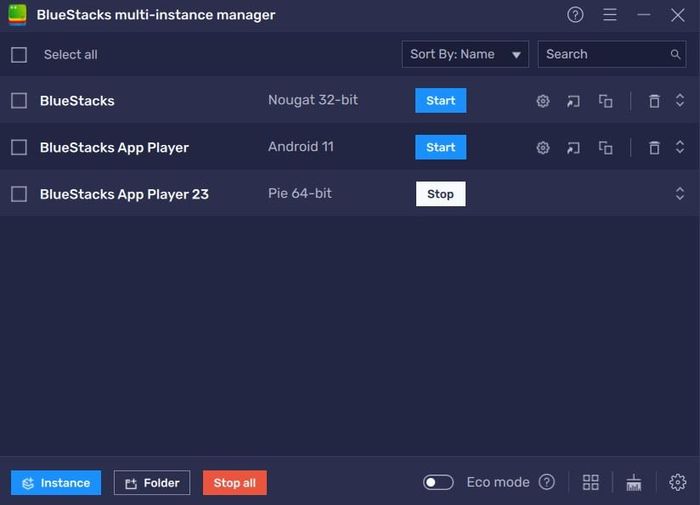Reorder Android 11 instance using up-down arrows

click(x=679, y=147)
